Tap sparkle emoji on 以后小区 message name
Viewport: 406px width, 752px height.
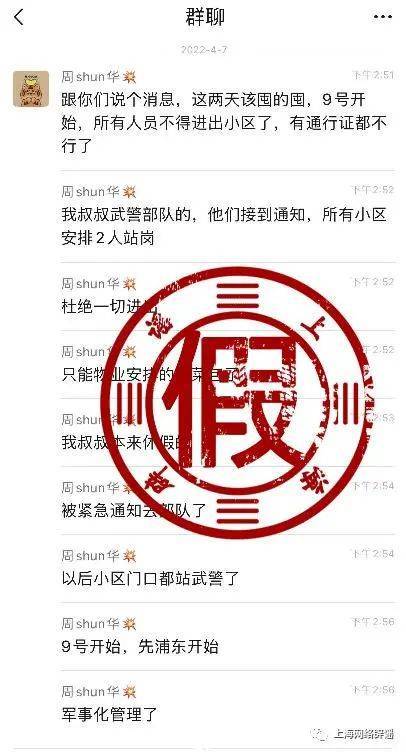pyautogui.click(x=129, y=556)
